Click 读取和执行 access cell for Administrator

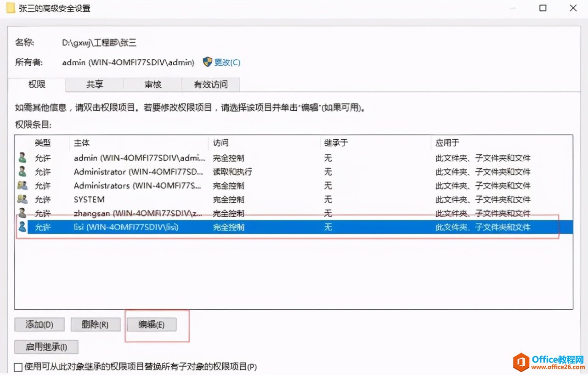(232, 172)
